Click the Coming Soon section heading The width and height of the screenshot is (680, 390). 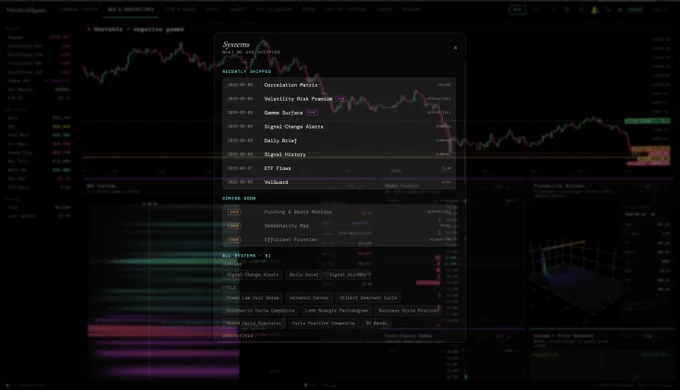tap(239, 199)
